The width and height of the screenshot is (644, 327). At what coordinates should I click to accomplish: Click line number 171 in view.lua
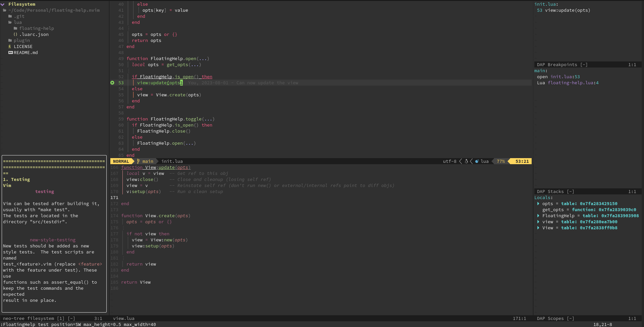tap(114, 198)
